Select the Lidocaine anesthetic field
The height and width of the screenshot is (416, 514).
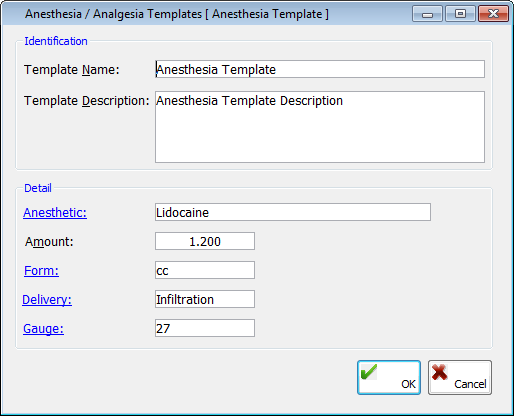pos(293,212)
